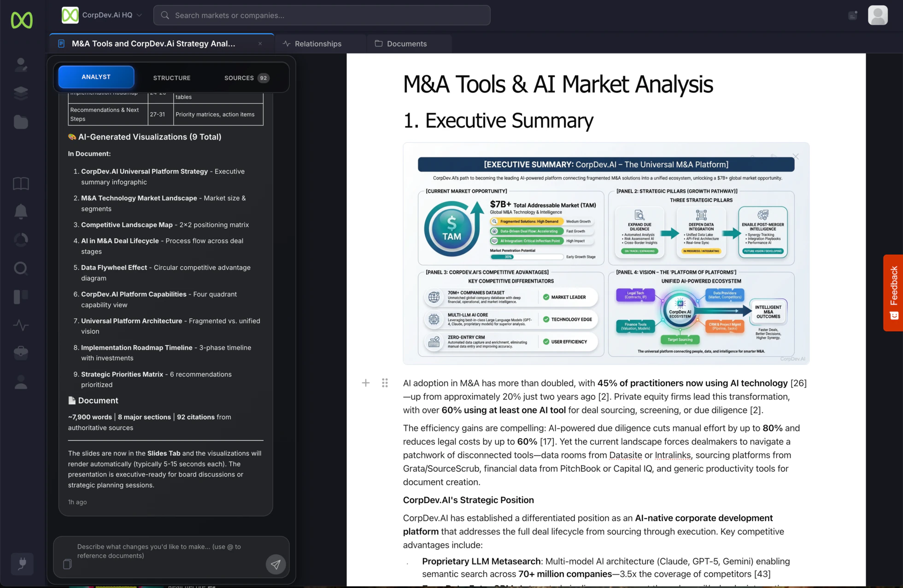903x588 pixels.
Task: Click '~7,900 words' document stats text
Action: click(x=90, y=417)
